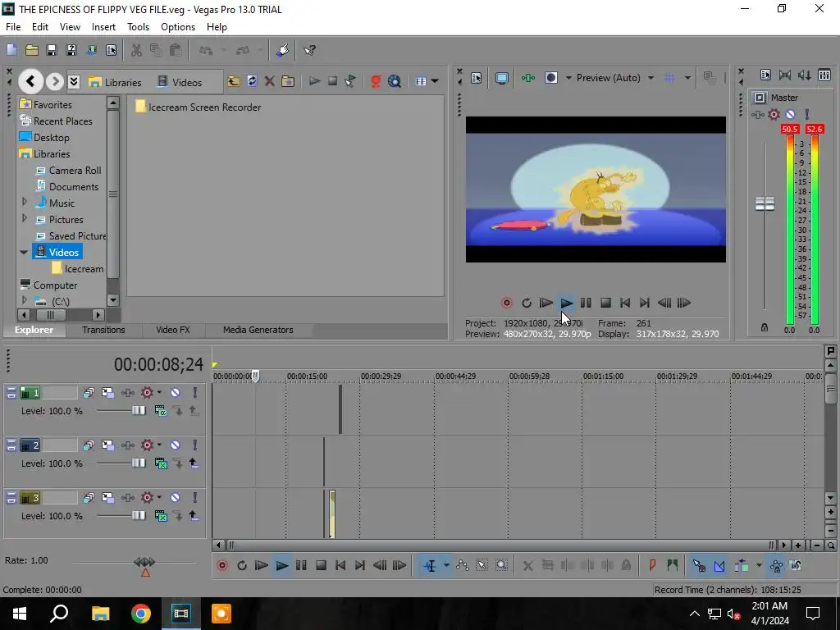
Task: Toggle Automatic Crossfades in timeline toolbar
Action: 719,565
